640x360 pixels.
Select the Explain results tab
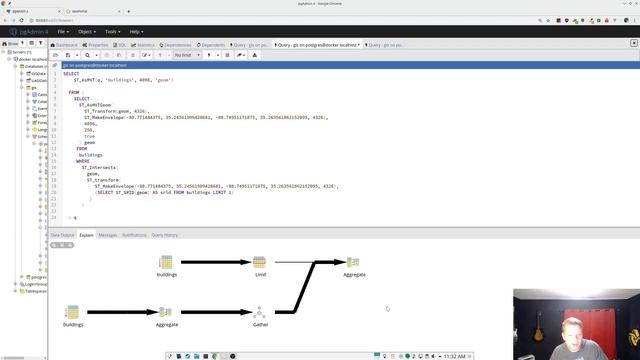pos(86,235)
